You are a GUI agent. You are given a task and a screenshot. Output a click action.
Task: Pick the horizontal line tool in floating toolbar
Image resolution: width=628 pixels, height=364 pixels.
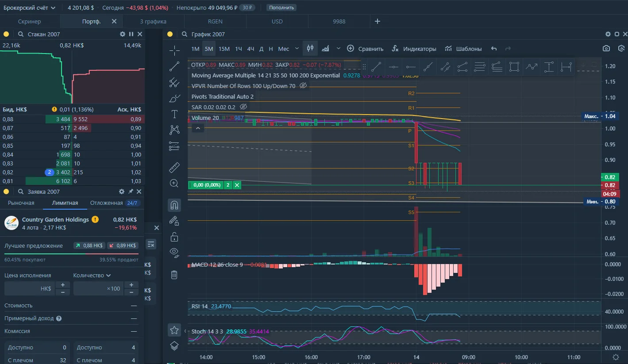[393, 67]
